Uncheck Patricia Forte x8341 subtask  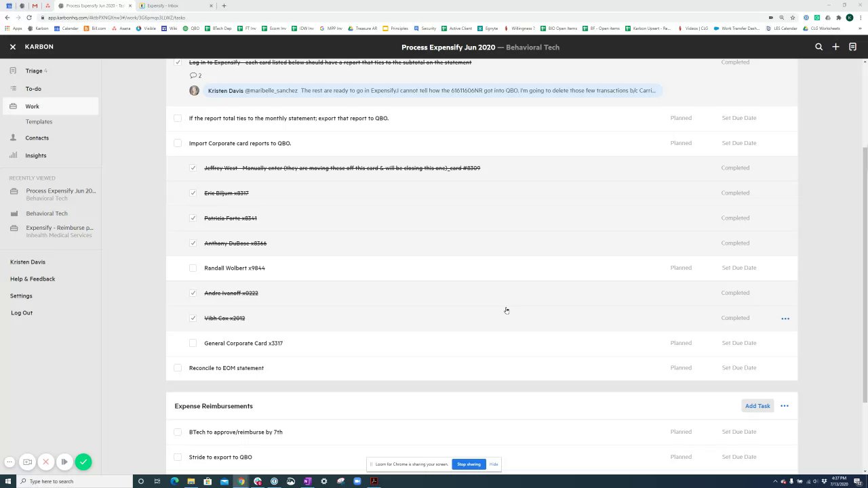pyautogui.click(x=193, y=218)
